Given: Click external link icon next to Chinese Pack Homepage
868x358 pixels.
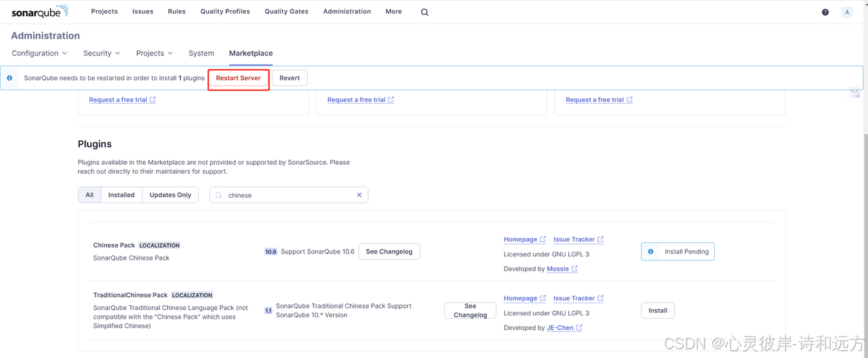Looking at the screenshot, I should (x=542, y=239).
